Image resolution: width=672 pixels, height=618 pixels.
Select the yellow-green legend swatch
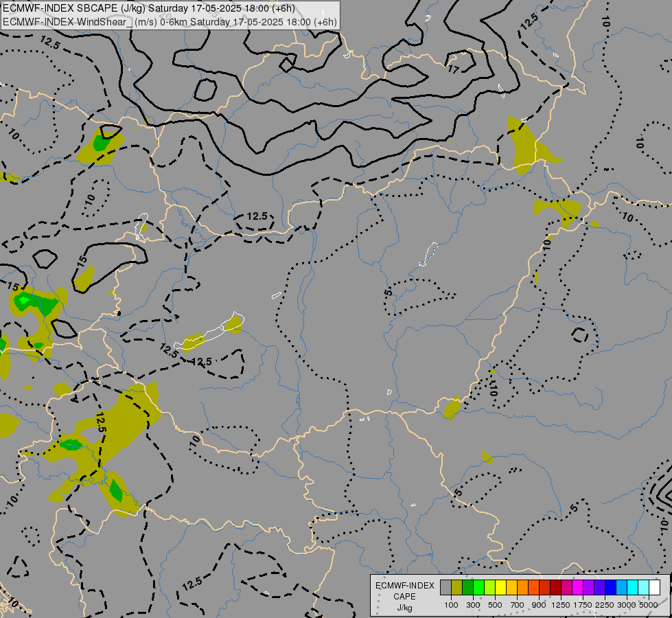(490, 588)
